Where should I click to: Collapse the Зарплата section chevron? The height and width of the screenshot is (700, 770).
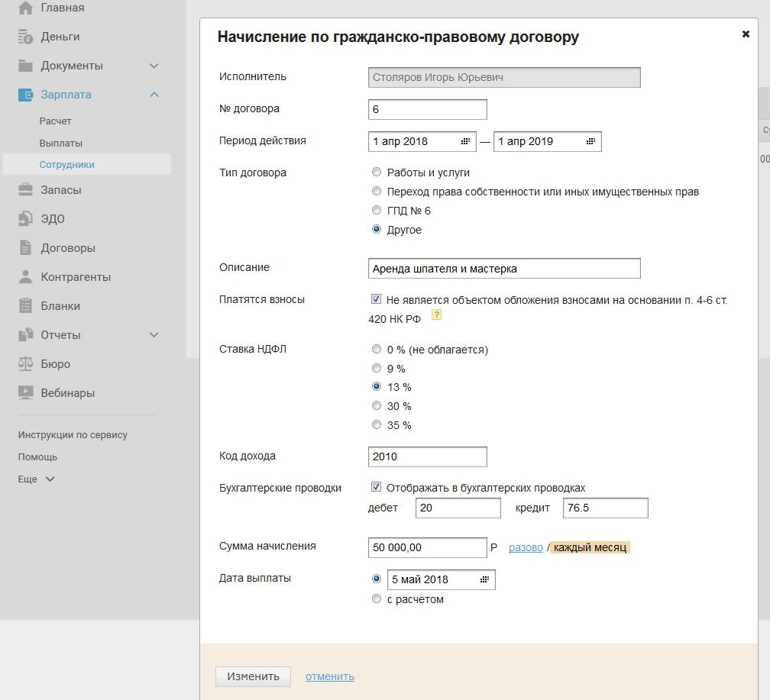point(154,95)
